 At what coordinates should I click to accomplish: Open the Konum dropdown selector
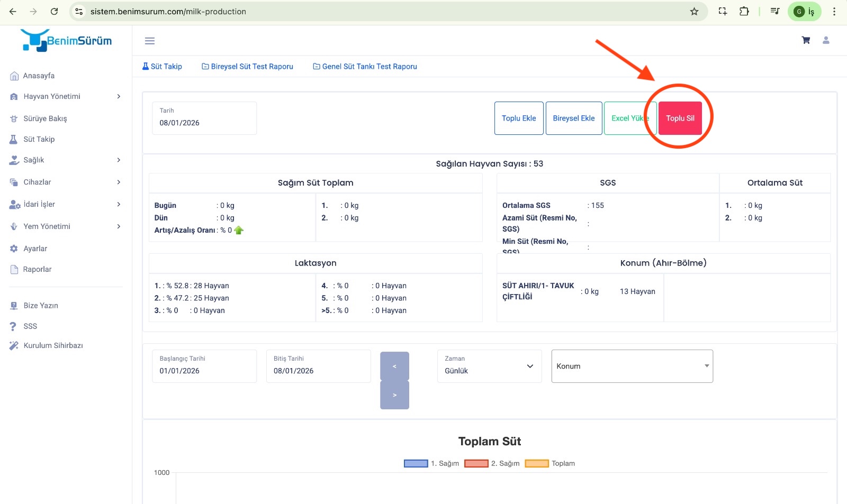632,366
